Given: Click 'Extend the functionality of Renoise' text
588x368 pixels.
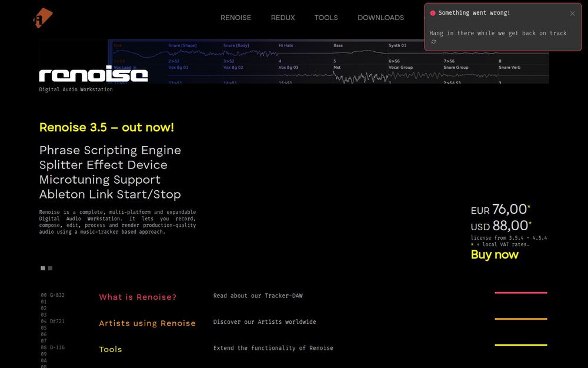Looking at the screenshot, I should (x=273, y=348).
